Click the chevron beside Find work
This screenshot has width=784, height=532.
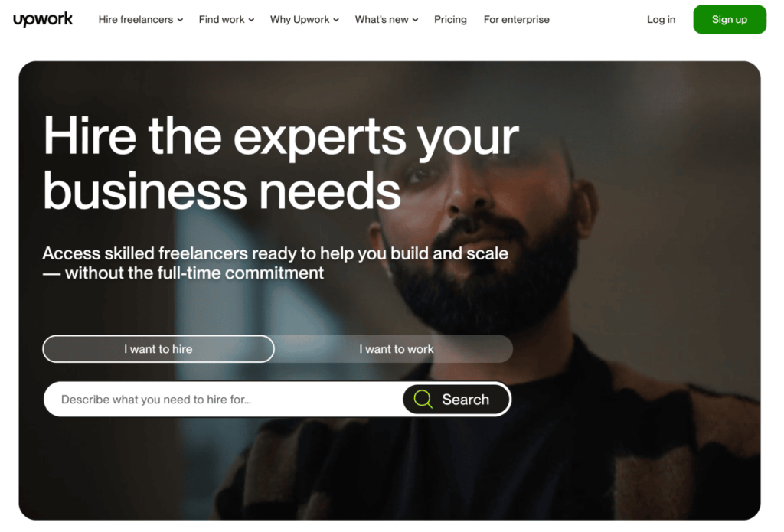(251, 20)
